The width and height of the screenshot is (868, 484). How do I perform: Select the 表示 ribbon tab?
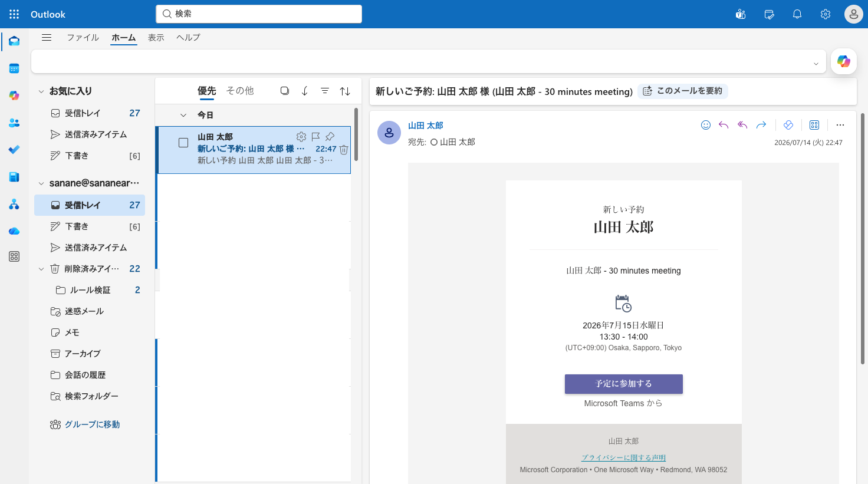click(156, 37)
